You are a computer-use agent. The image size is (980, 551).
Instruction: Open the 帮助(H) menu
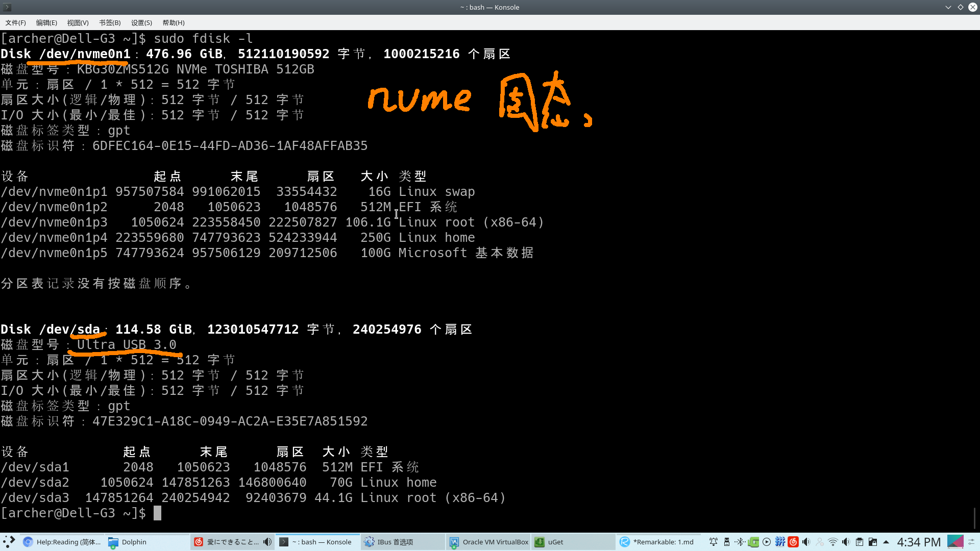click(174, 22)
